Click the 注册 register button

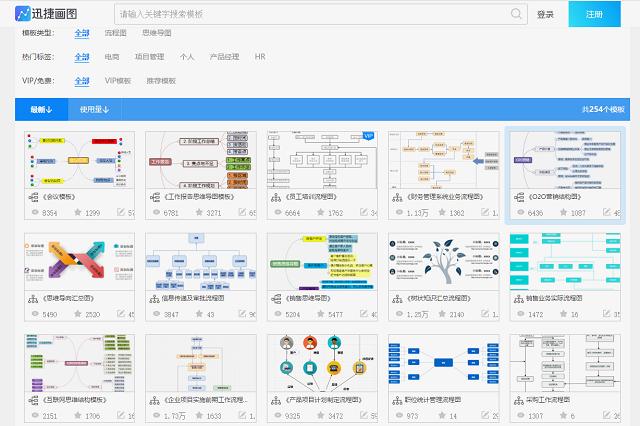tap(595, 14)
